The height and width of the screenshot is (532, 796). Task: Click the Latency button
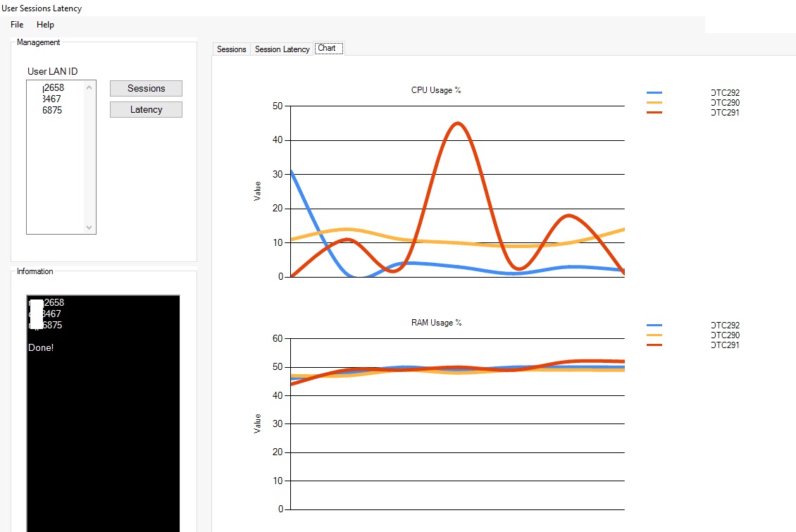147,110
